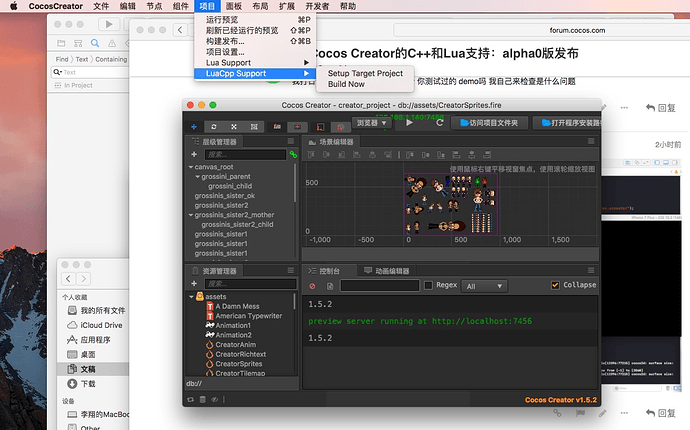
Task: Click the folder icon in Xcode navigator
Action: (61, 43)
